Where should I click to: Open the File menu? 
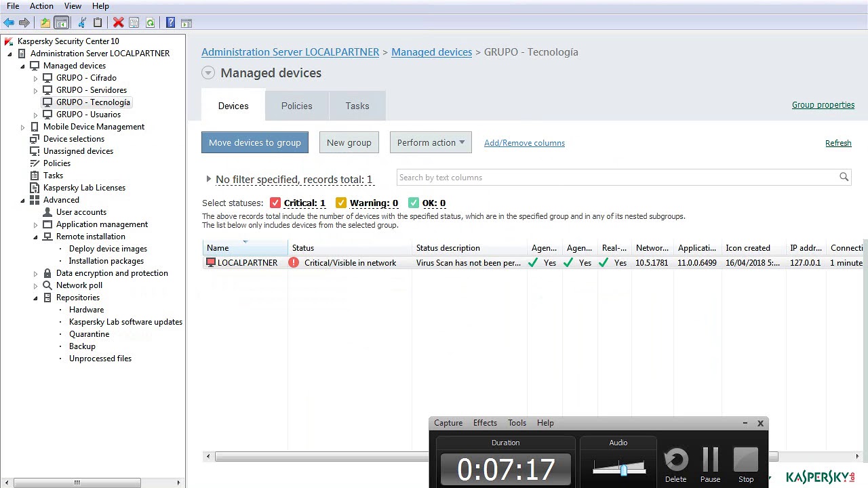tap(13, 6)
